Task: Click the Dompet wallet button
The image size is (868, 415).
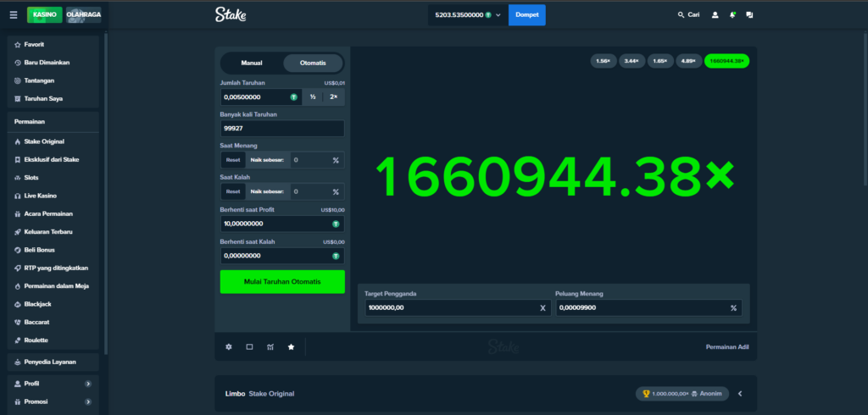Action: (x=527, y=15)
